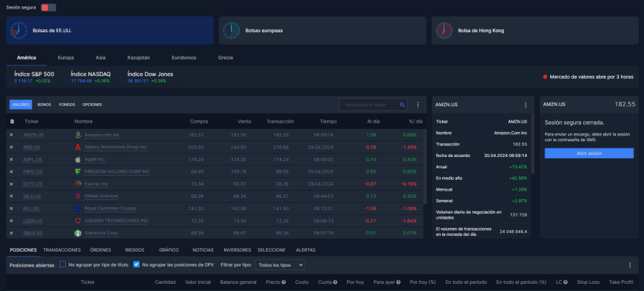Remove EVTC.US row with X icon

pyautogui.click(x=11, y=184)
